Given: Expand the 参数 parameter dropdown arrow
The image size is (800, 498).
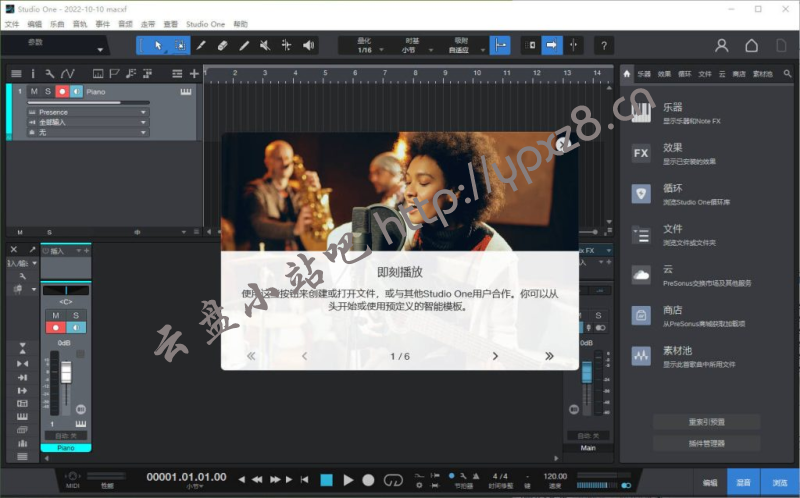Looking at the screenshot, I should pyautogui.click(x=100, y=50).
